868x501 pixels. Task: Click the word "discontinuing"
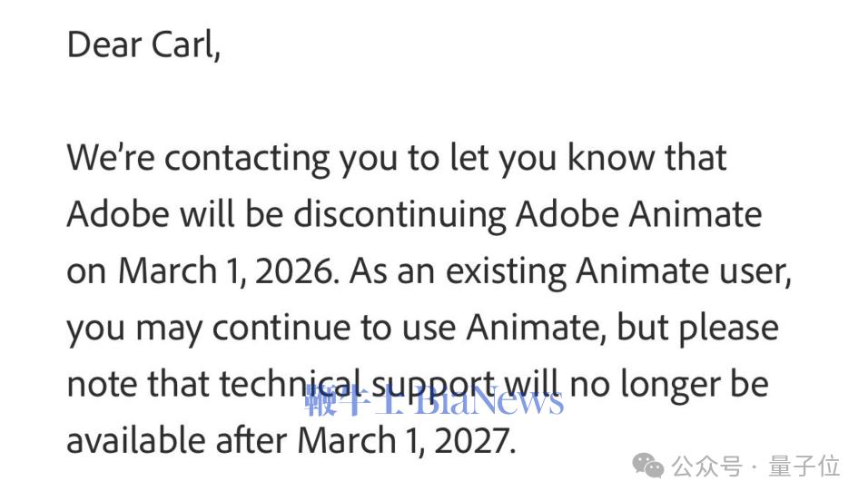tap(399, 214)
